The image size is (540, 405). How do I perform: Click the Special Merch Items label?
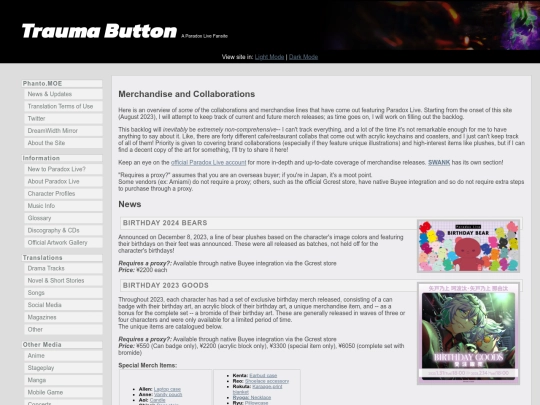pos(147,365)
